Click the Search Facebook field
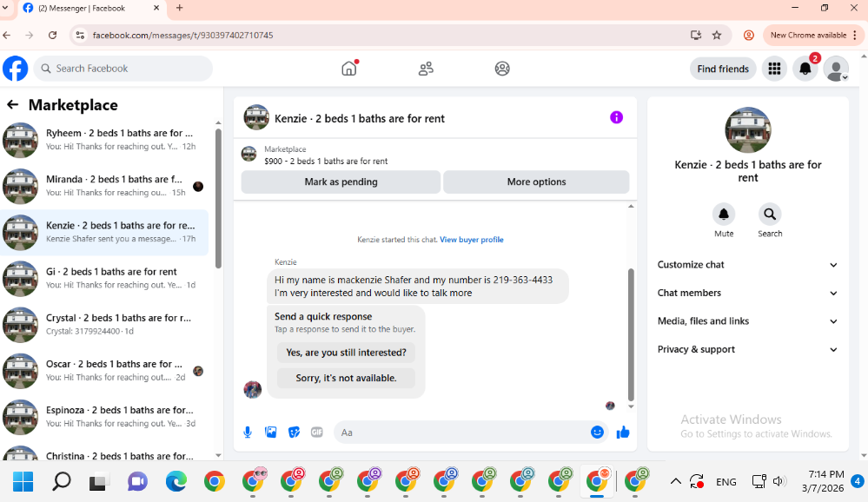868x502 pixels. [x=123, y=69]
